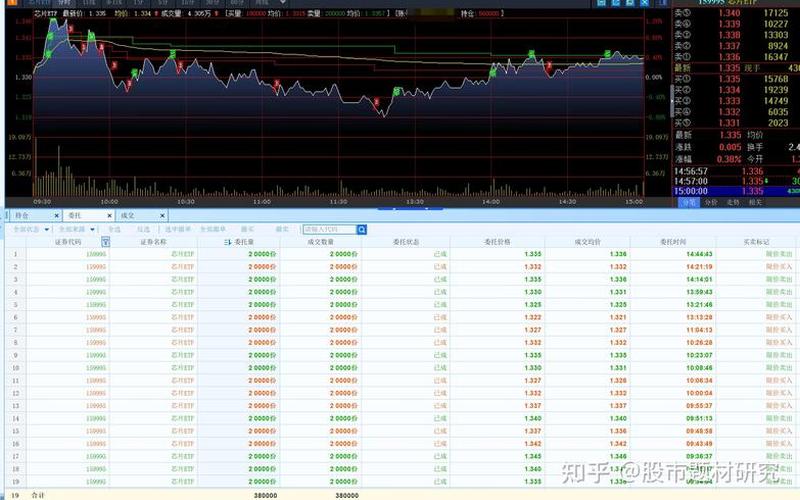Image resolution: width=800 pixels, height=500 pixels.
Task: Click the 撤卖 cancel sells button
Action: pos(282,230)
